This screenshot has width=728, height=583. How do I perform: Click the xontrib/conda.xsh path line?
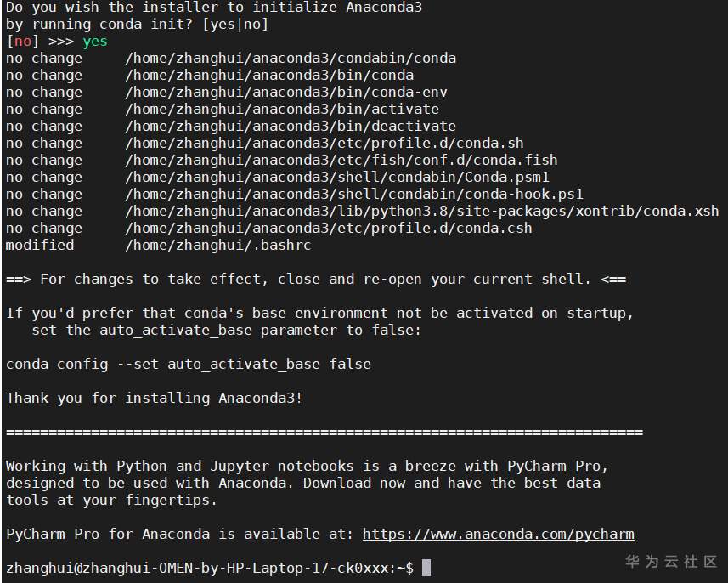pyautogui.click(x=422, y=212)
